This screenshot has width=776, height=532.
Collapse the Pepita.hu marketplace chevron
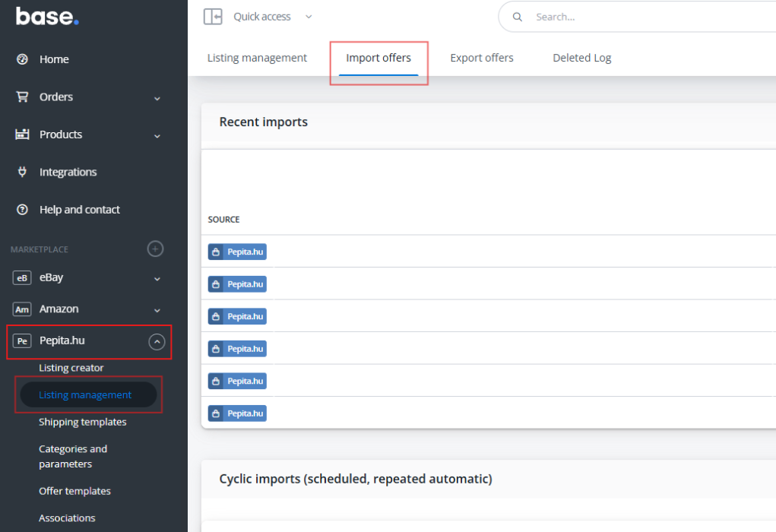157,341
